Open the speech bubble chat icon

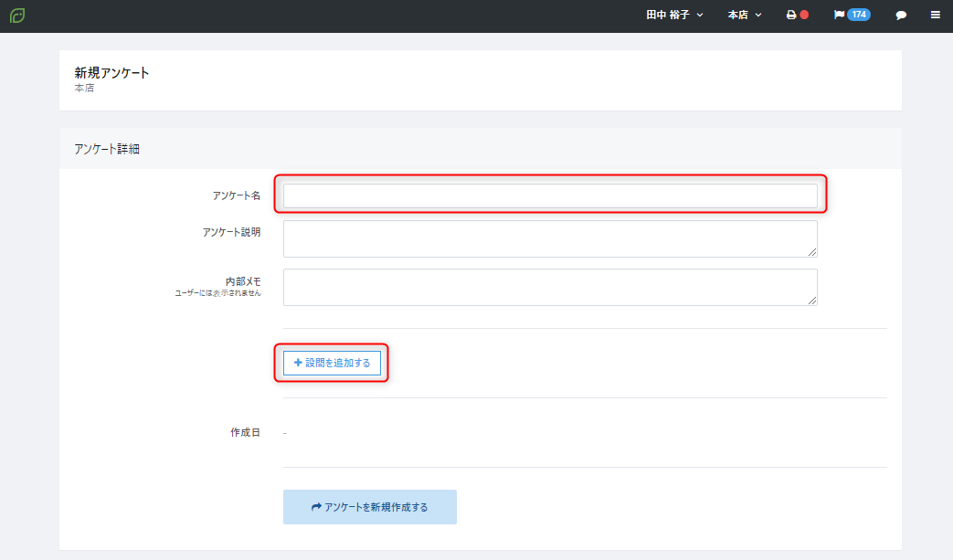point(901,16)
